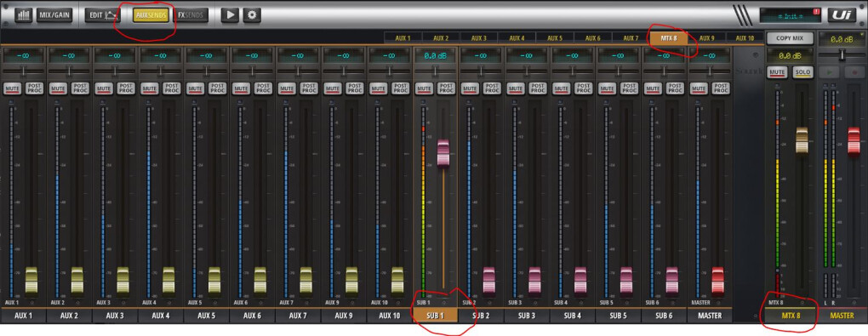Switch to the FX SENDS view
The image size is (868, 336).
tap(191, 15)
